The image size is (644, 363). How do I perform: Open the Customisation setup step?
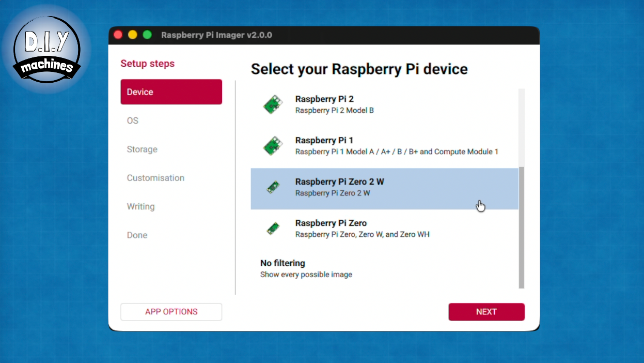(x=155, y=178)
